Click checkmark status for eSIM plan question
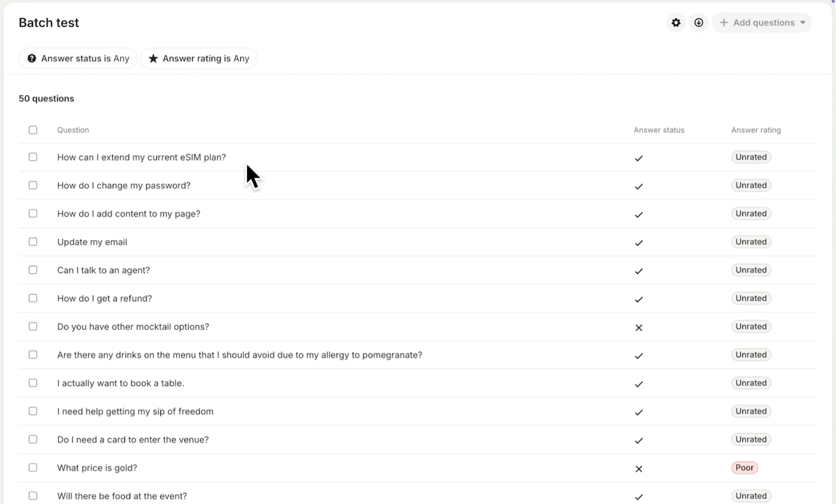 pos(638,158)
